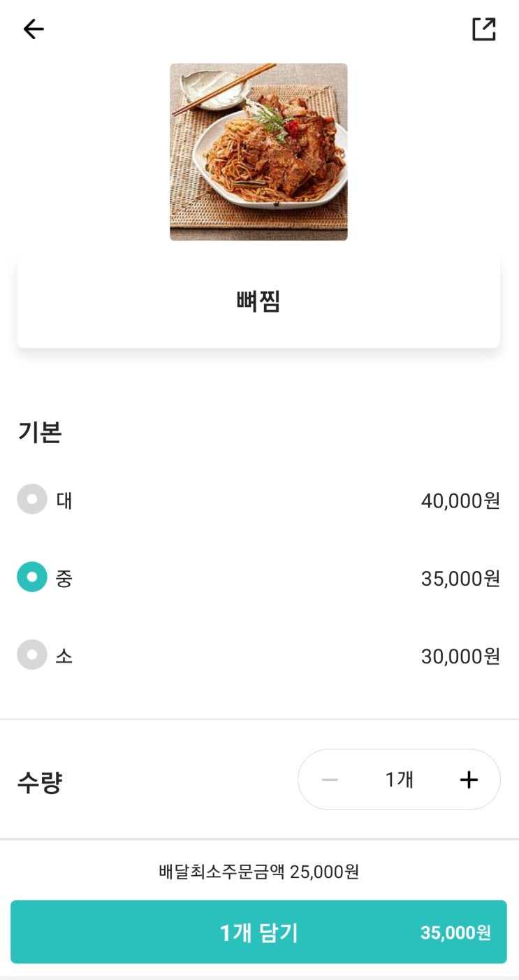This screenshot has width=519, height=980.
Task: Open the 뼈찜 food photo
Action: click(x=258, y=152)
